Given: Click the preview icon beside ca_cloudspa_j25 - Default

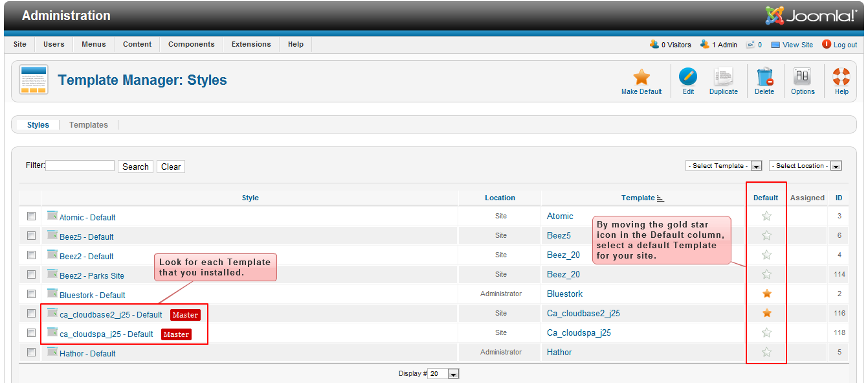Looking at the screenshot, I should (52, 332).
